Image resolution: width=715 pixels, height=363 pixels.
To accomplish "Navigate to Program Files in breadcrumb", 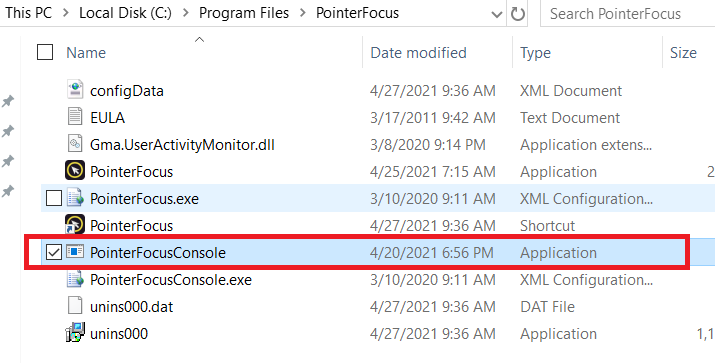I will point(244,13).
